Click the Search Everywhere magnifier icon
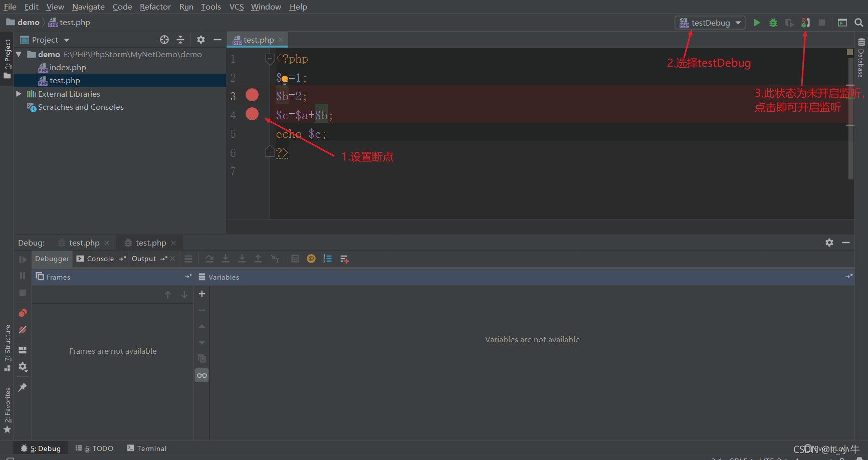 pos(859,23)
